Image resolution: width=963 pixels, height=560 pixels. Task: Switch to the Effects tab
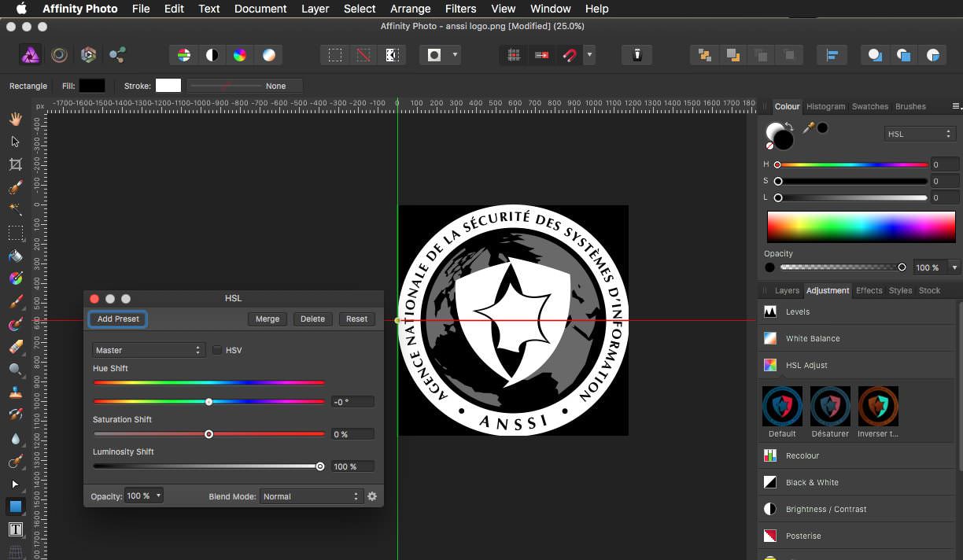click(869, 290)
